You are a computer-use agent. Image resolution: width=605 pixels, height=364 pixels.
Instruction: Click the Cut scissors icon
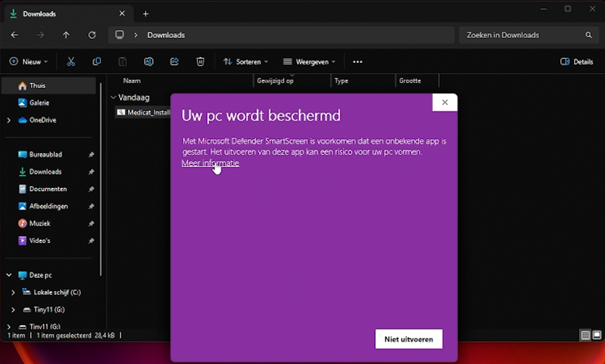tap(71, 62)
